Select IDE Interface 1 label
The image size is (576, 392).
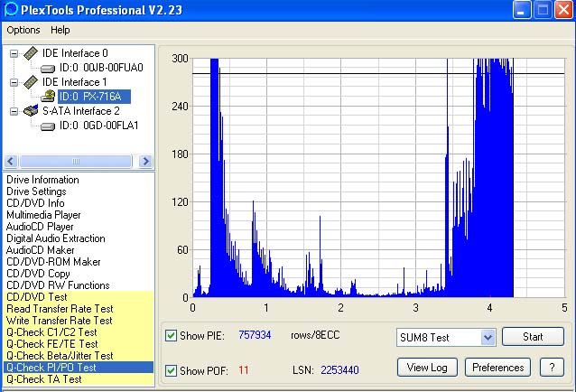(x=75, y=82)
